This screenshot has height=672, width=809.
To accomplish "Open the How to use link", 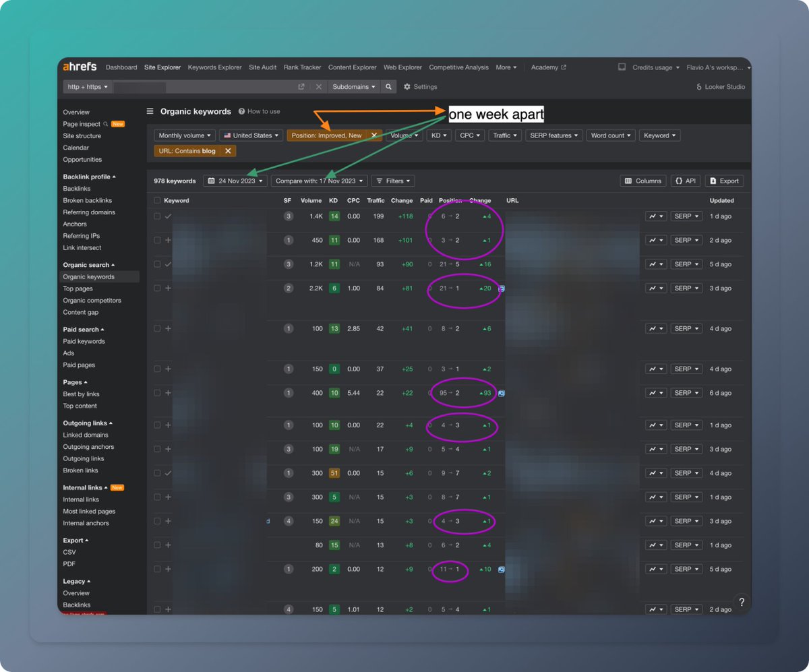I will click(x=259, y=111).
